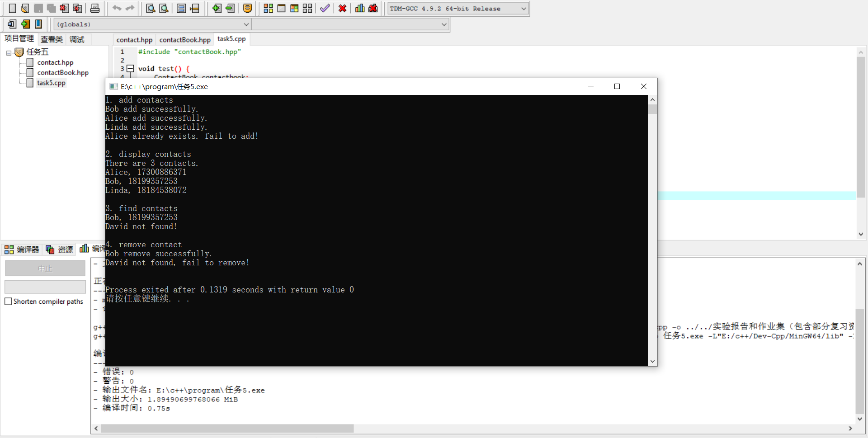Enable Shorten compiler paths checkbox
This screenshot has width=868, height=438.
tap(8, 301)
